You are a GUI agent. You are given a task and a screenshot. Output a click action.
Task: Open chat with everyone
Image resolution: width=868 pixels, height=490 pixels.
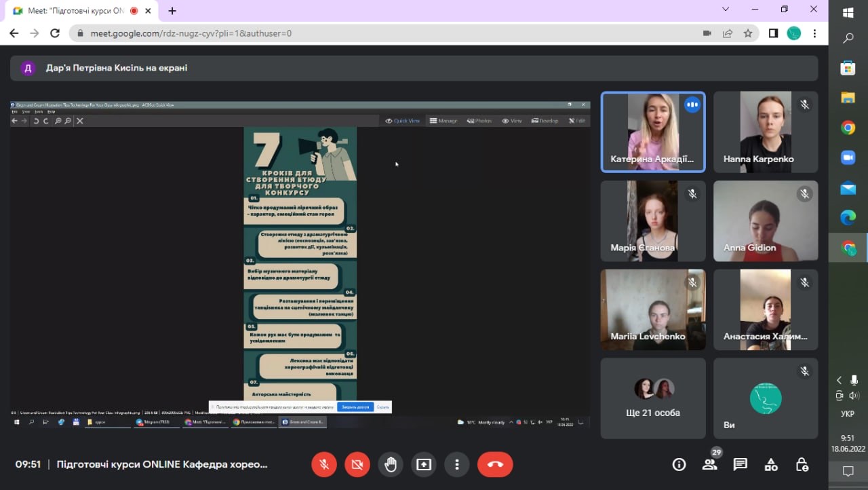741,465
